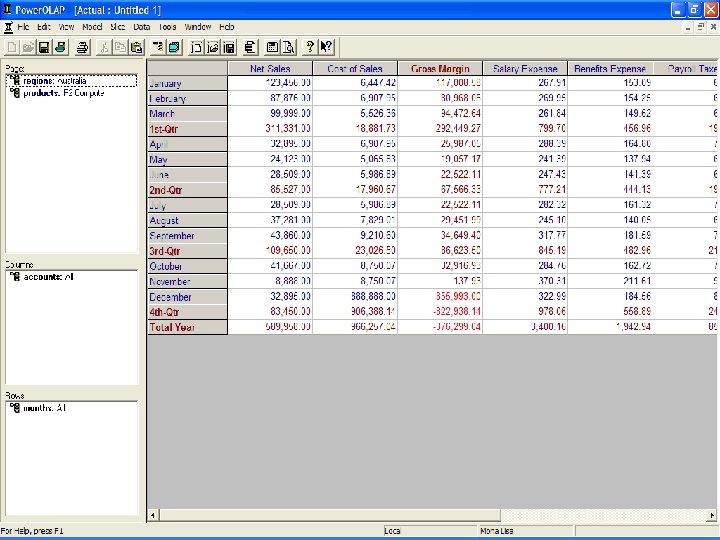Image resolution: width=720 pixels, height=540 pixels.
Task: Click the March row header
Action: tap(187, 113)
